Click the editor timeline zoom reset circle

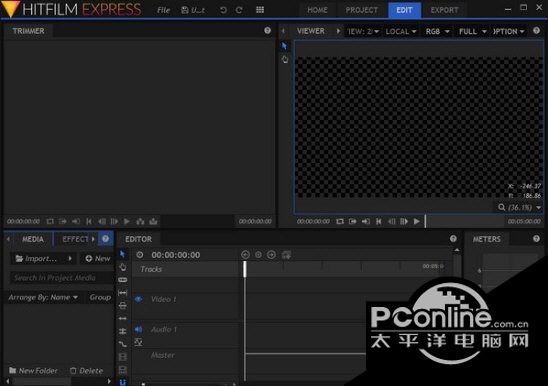[x=258, y=255]
